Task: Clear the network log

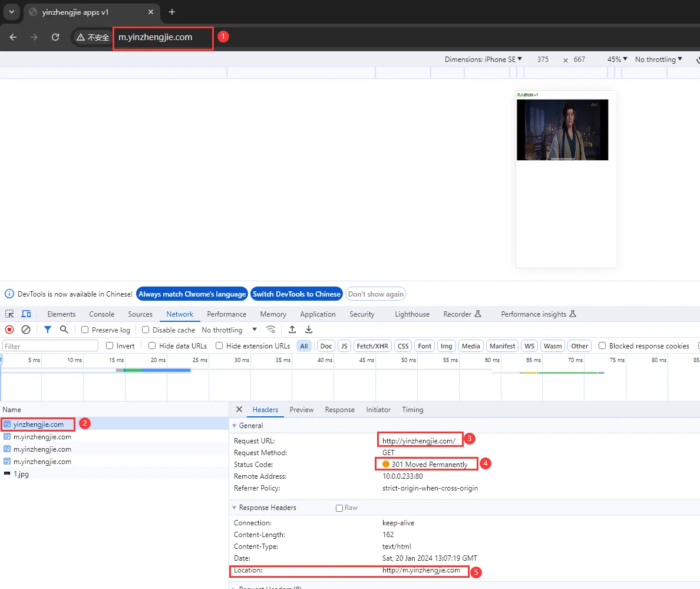Action: (26, 330)
